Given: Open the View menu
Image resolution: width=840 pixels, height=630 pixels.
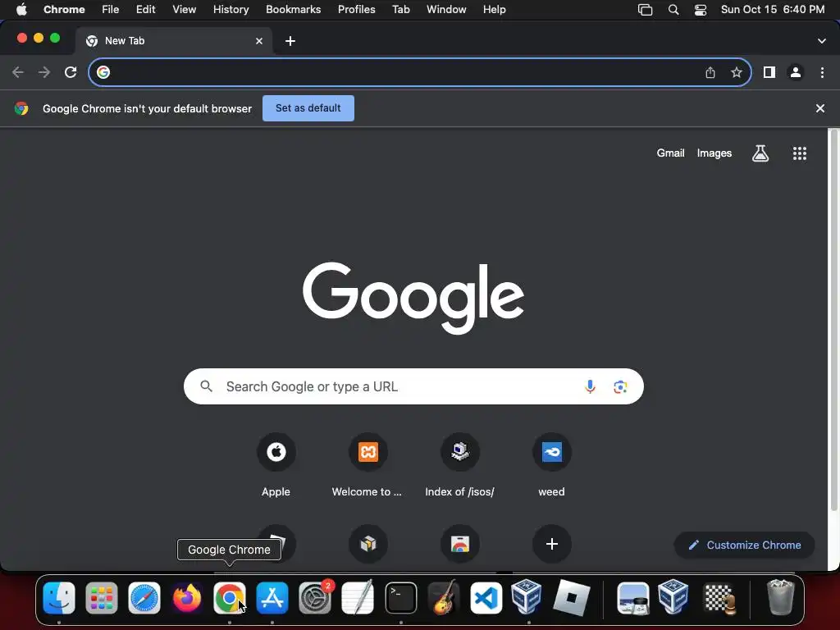Looking at the screenshot, I should click(184, 10).
